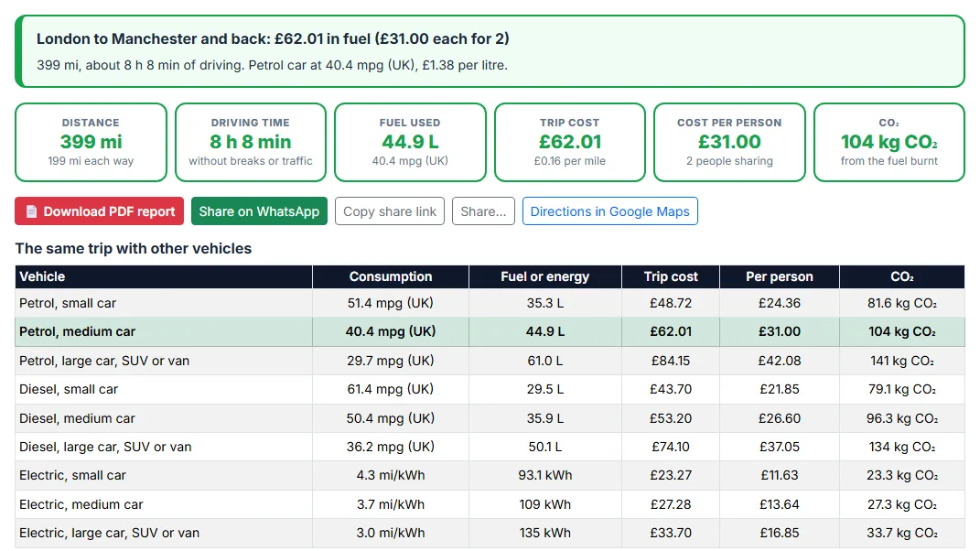
Task: Select the Diesel, large car, SUV or van row
Action: [490, 448]
